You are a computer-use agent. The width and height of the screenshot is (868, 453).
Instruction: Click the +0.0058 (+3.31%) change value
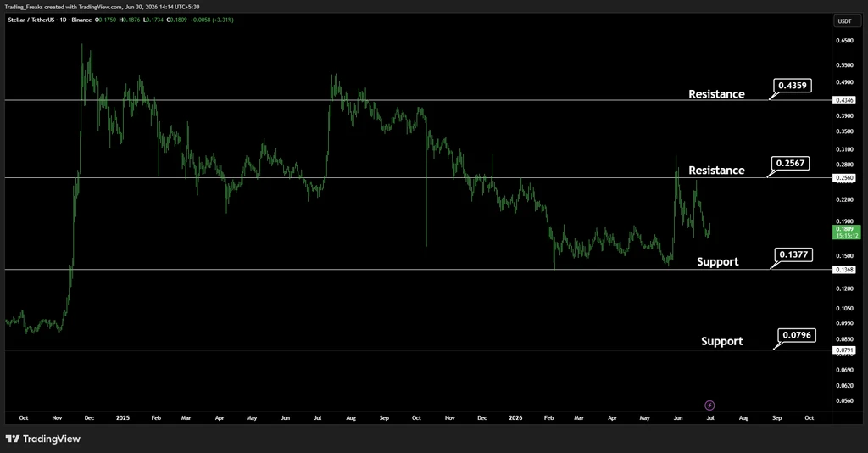tap(212, 20)
